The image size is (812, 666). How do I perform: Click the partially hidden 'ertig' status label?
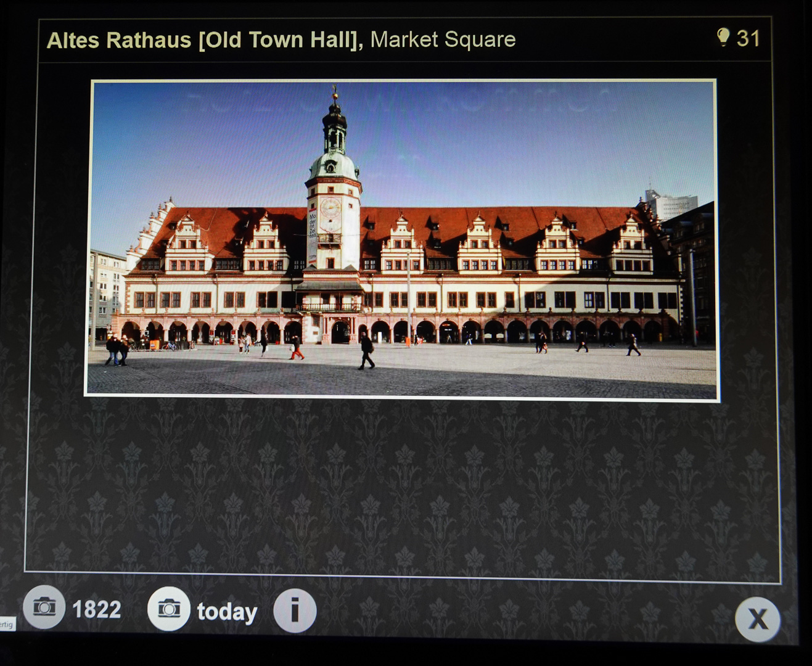6,624
